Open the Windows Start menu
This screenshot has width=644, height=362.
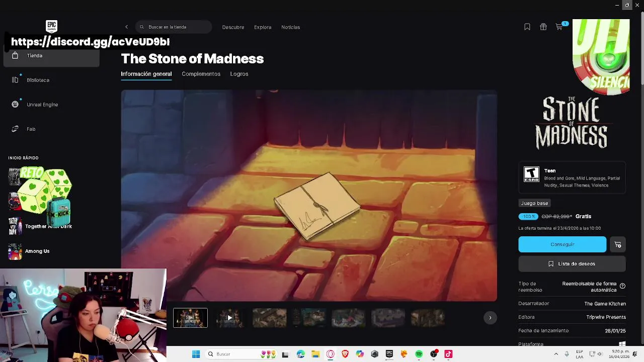point(196,354)
